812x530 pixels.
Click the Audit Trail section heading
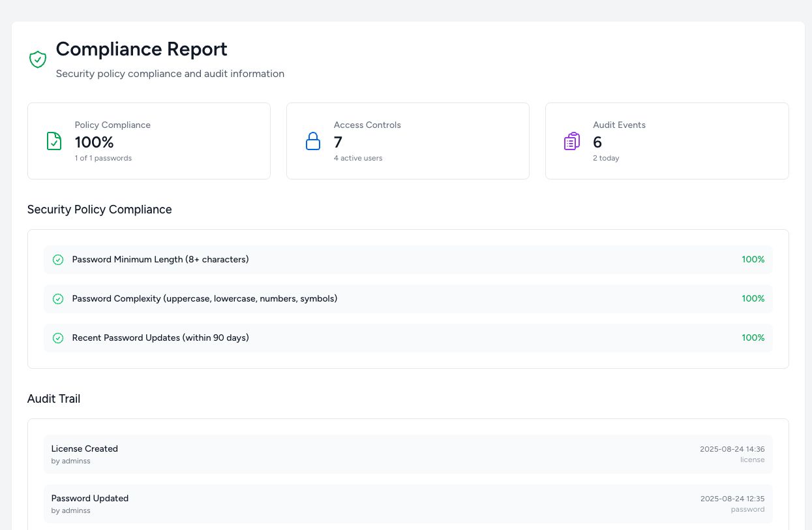coord(54,399)
